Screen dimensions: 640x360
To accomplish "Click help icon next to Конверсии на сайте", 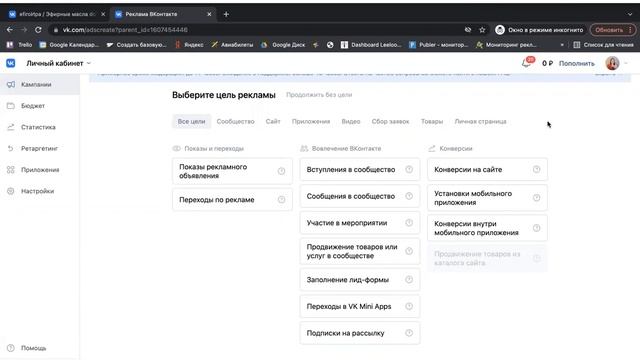I will tap(537, 169).
